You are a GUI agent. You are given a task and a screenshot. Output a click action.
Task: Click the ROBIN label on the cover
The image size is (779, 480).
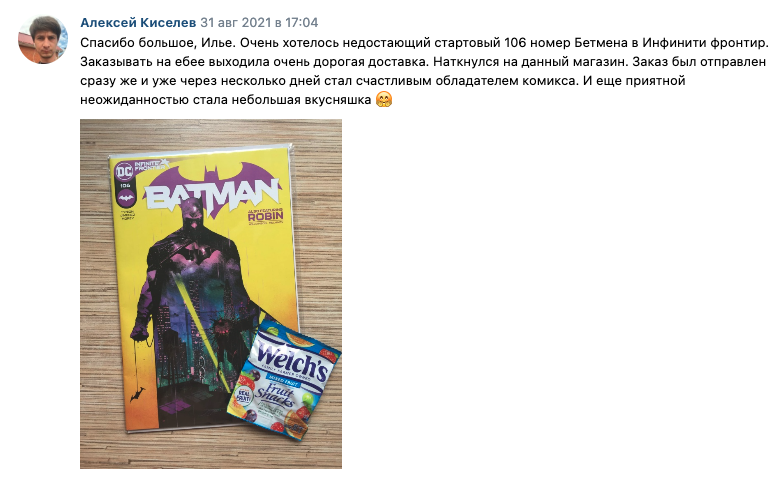coord(265,217)
